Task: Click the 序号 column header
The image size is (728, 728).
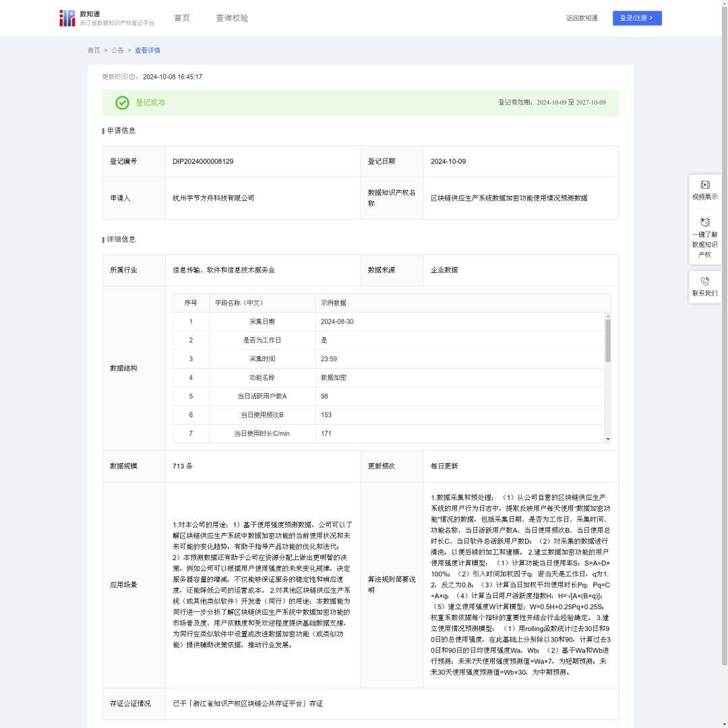Action: click(190, 303)
